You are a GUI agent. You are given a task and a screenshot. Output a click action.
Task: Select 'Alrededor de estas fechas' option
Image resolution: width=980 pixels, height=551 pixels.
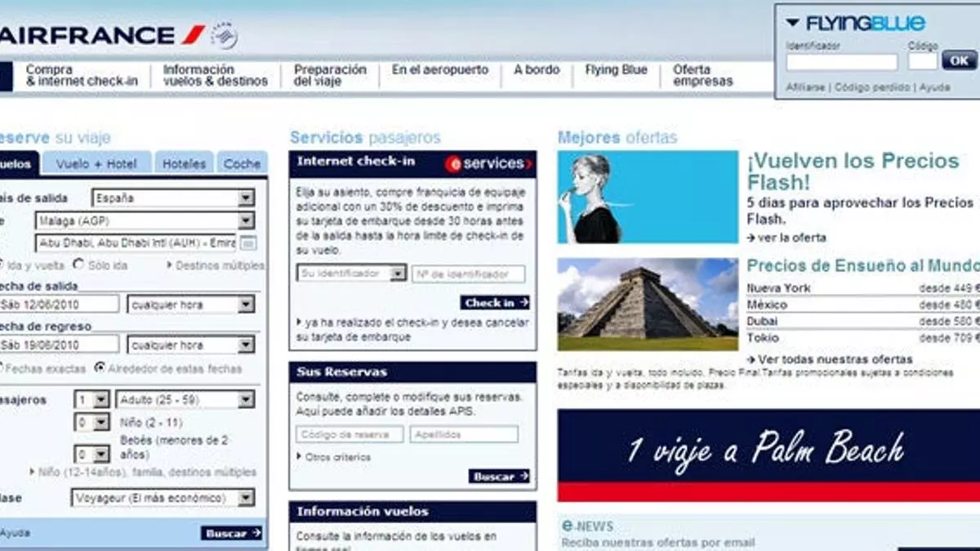tap(100, 368)
